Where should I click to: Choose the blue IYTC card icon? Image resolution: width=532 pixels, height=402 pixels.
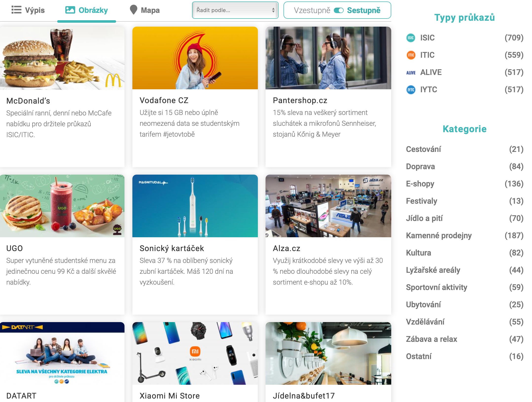point(411,90)
